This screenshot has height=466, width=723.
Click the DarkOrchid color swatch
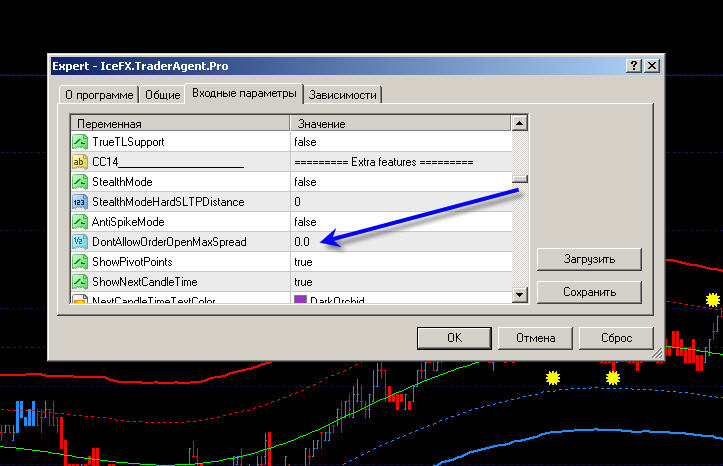pos(301,300)
